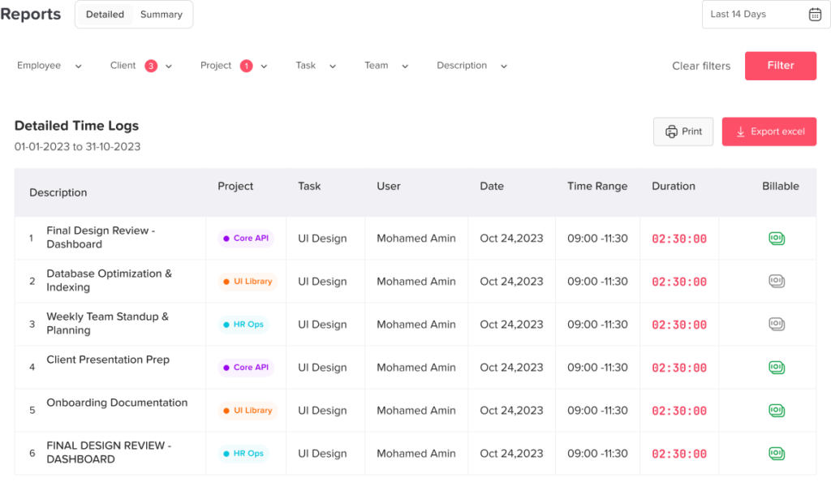
Task: Select 'Client Presentation Prep' description
Action: pyautogui.click(x=108, y=360)
